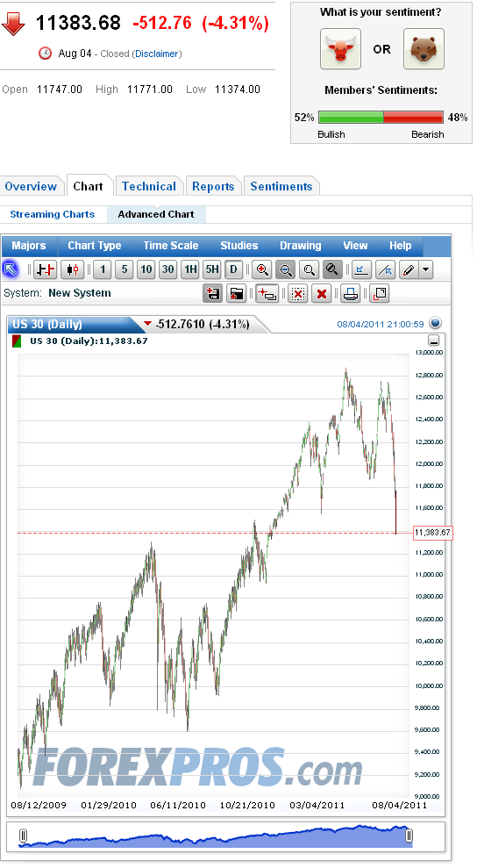Screen dimensions: 477x868
Task: Click the right handle of range slider
Action: (x=409, y=836)
